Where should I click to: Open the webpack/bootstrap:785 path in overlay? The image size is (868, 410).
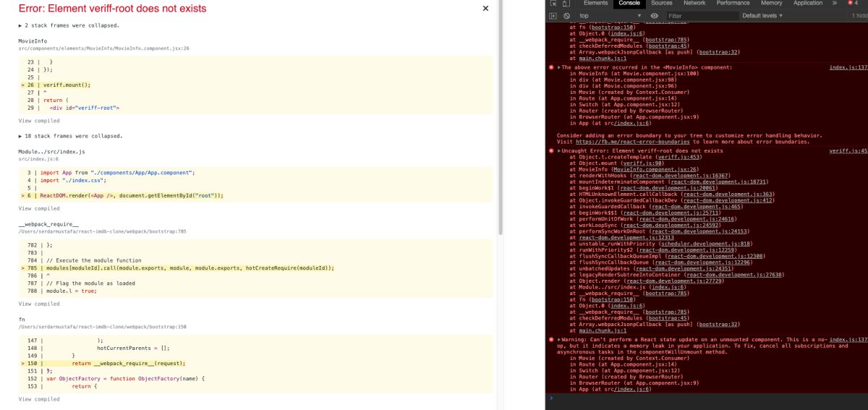pyautogui.click(x=103, y=231)
